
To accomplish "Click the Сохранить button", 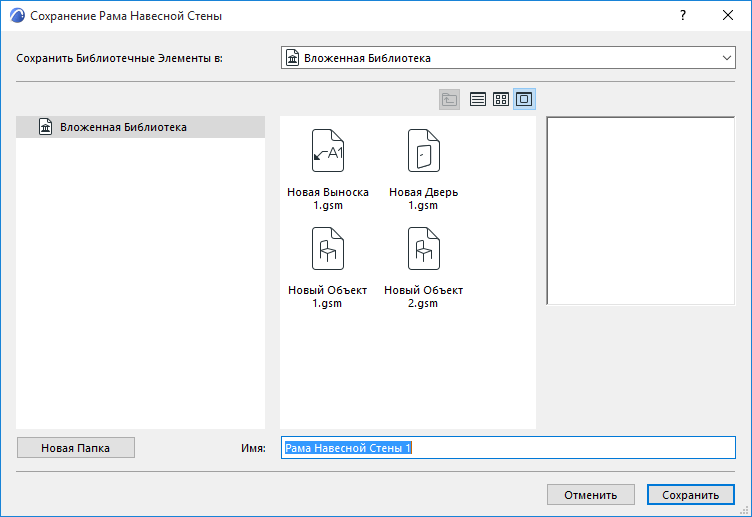I will click(691, 495).
